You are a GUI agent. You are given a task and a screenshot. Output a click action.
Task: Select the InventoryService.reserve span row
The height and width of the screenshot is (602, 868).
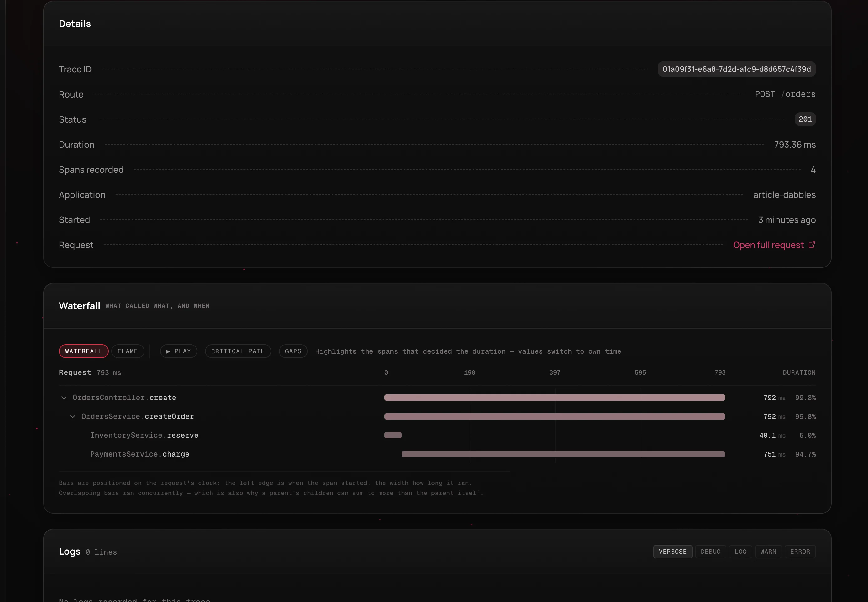(437, 435)
